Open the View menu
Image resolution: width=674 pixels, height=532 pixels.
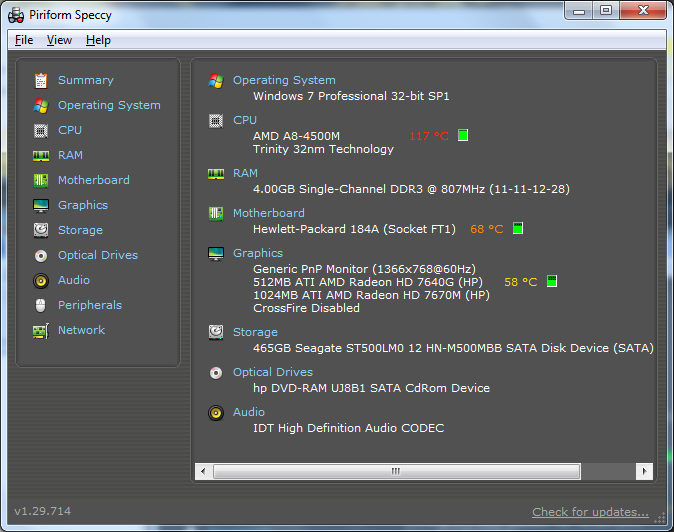(59, 40)
